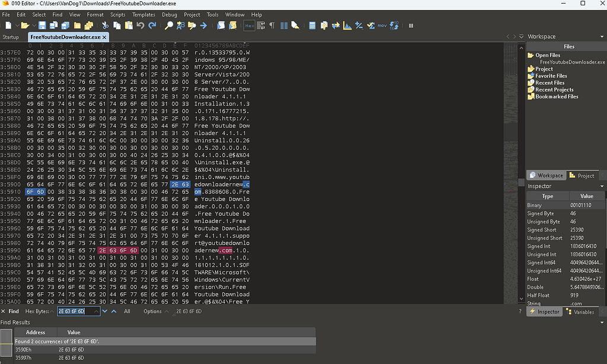Viewport: 607px width, 364px height.
Task: Open the Templates menu
Action: click(143, 15)
